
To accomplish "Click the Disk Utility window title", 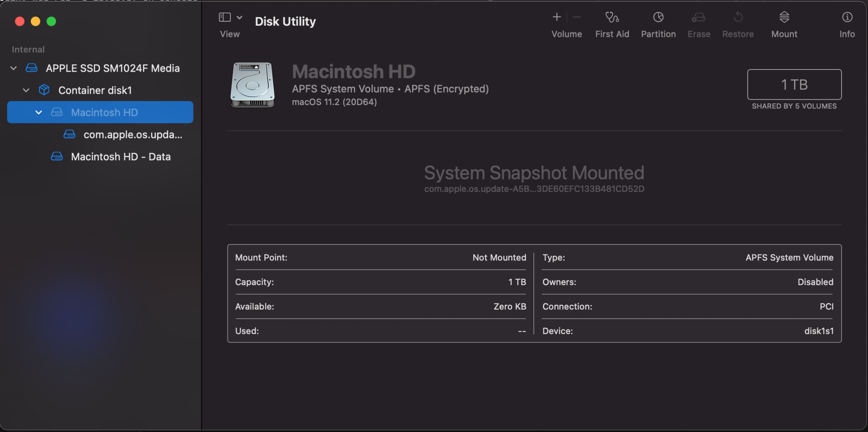I will tap(285, 21).
